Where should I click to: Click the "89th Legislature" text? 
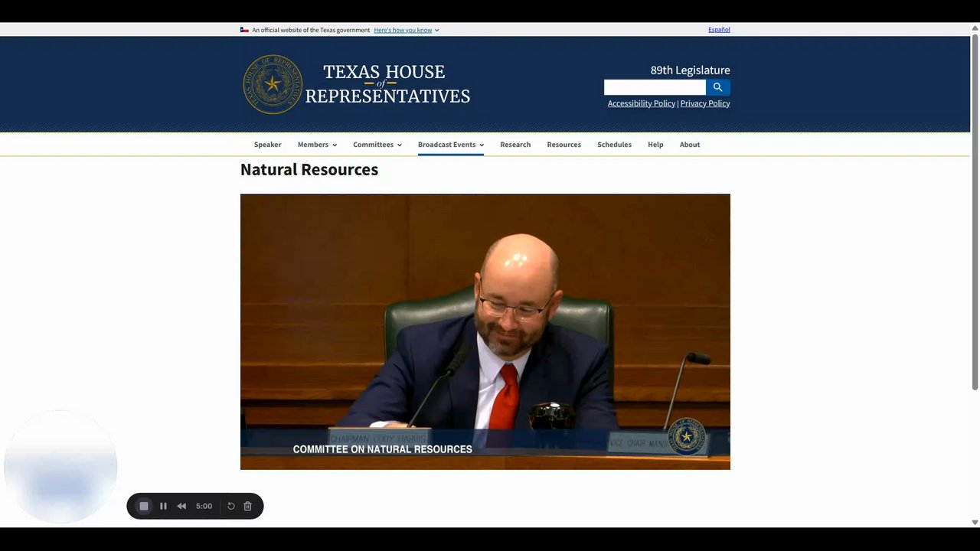pyautogui.click(x=691, y=70)
